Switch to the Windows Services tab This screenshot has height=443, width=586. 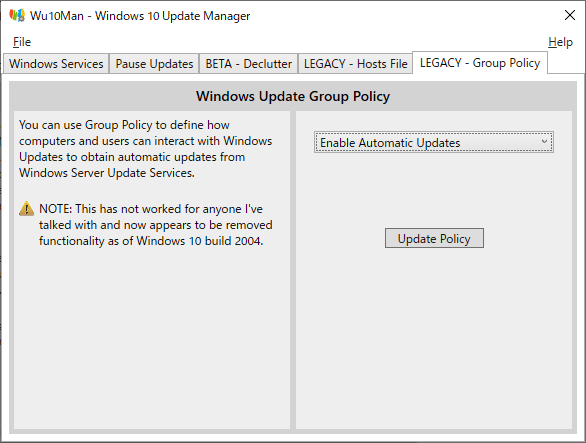click(x=56, y=64)
